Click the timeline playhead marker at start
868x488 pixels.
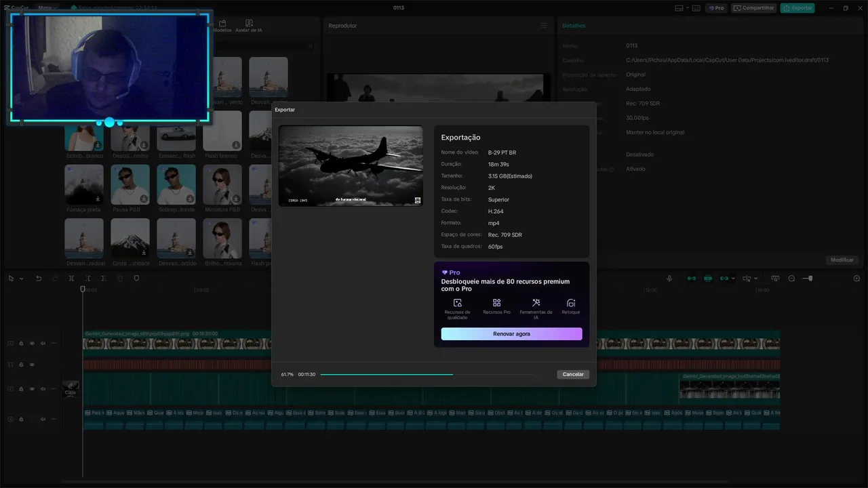83,289
